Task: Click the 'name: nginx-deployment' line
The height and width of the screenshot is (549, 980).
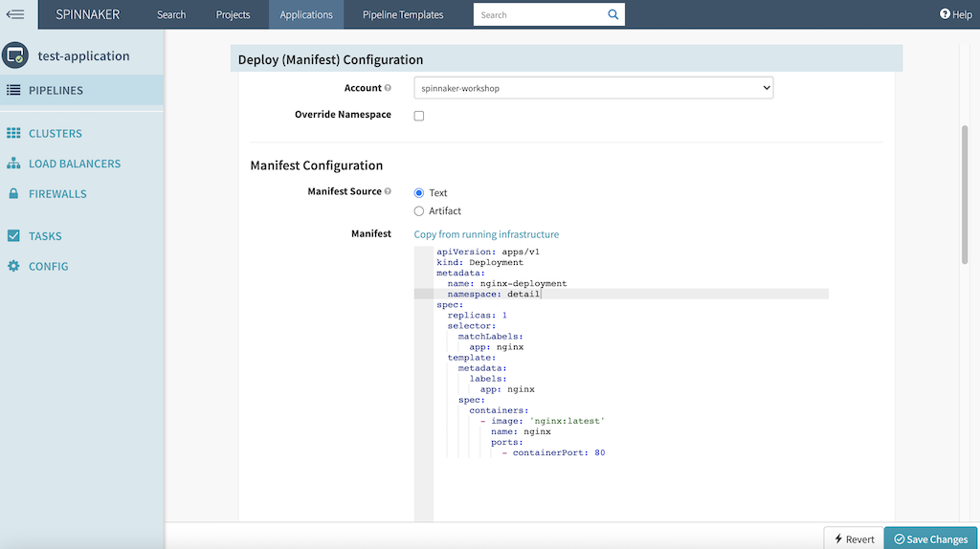Action: (507, 283)
